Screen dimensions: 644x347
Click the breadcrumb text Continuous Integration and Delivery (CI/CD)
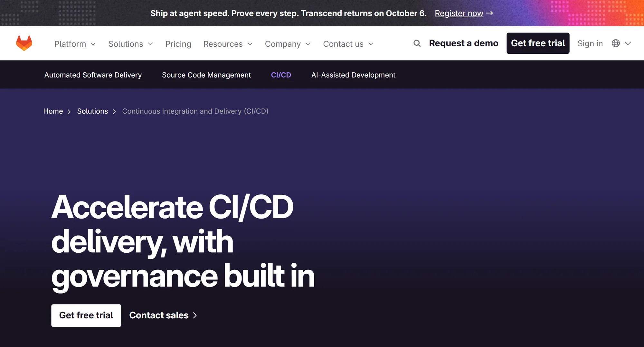click(x=195, y=111)
